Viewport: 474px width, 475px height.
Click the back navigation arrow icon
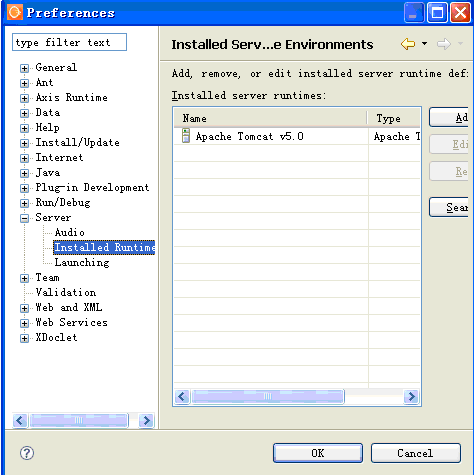[408, 44]
